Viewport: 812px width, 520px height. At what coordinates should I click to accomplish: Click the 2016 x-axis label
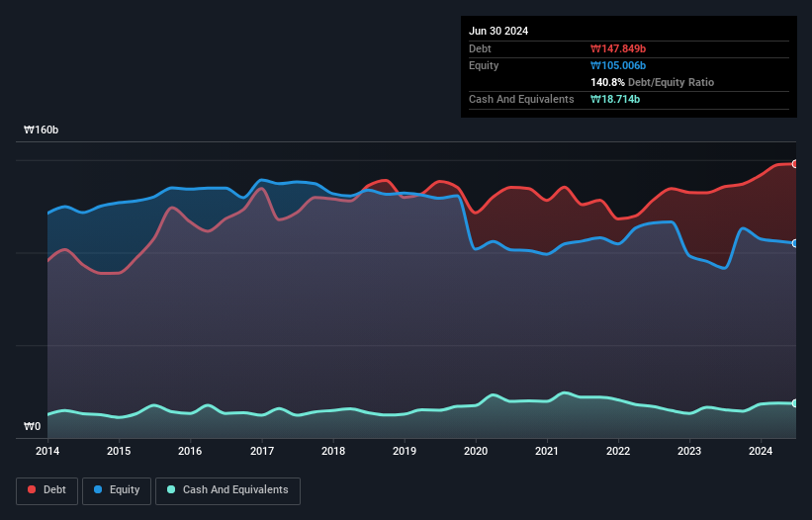click(190, 451)
